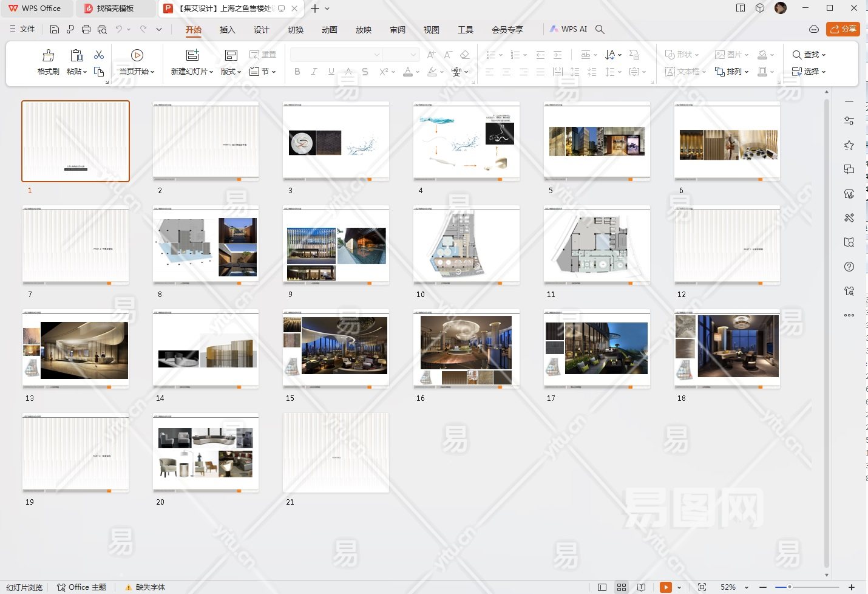Image resolution: width=868 pixels, height=594 pixels.
Task: Expand the zoom percentage 52% dropdown
Action: click(x=747, y=587)
